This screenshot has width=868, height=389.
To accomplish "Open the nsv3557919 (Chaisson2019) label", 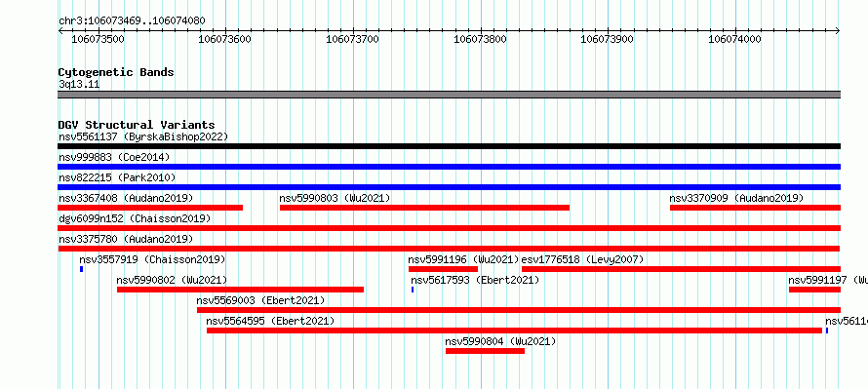I will tap(153, 259).
